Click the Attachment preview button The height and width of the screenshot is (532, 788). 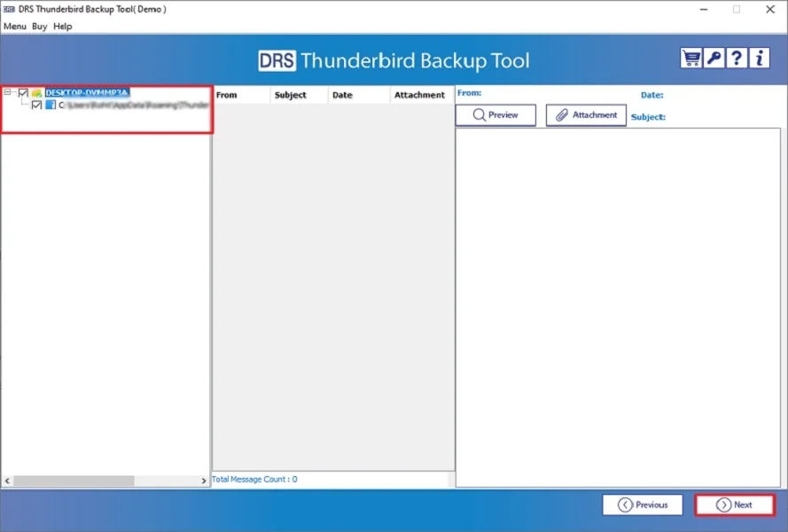[585, 114]
